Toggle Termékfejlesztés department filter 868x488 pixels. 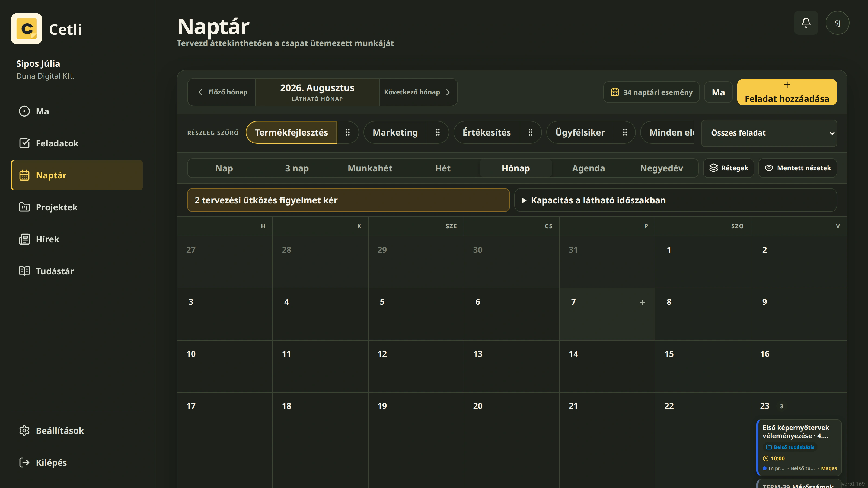point(292,132)
